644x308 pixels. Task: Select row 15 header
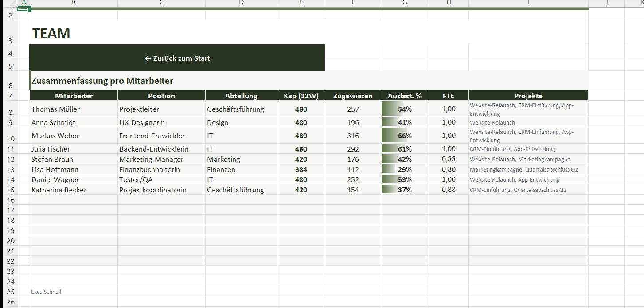(x=10, y=190)
